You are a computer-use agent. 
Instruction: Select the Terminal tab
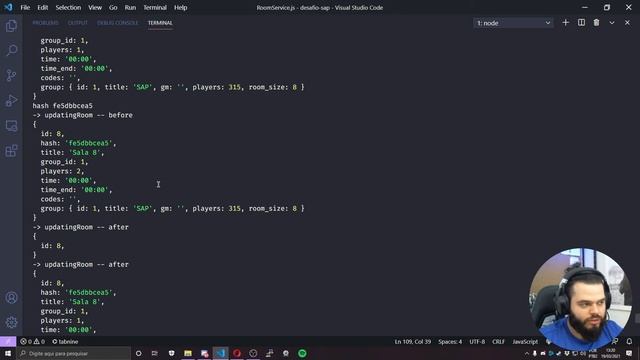[x=160, y=23]
